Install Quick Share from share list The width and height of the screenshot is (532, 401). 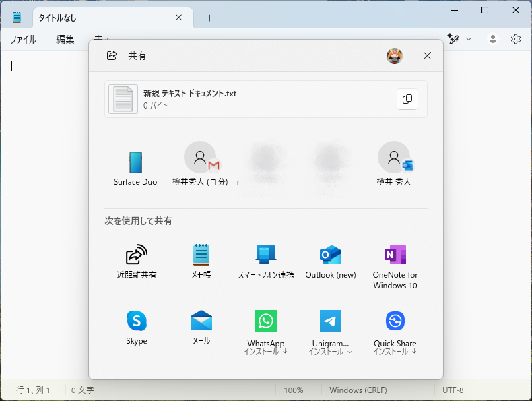[395, 333]
